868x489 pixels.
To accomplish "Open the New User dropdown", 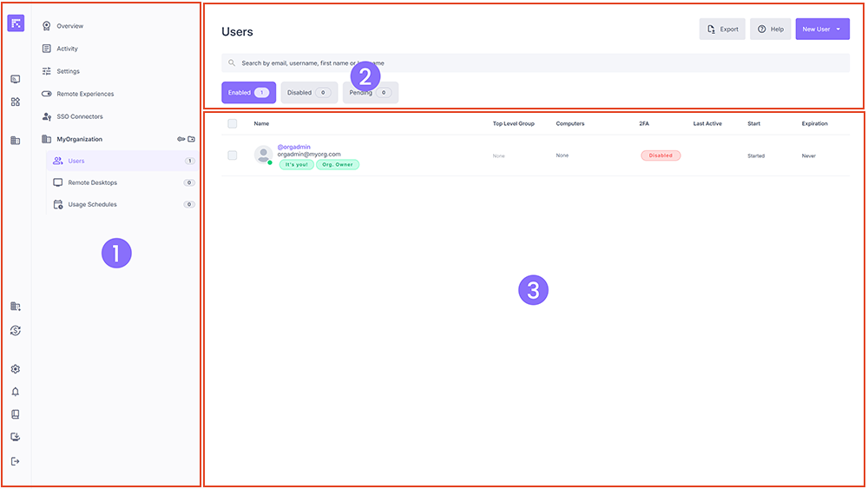I will (822, 29).
